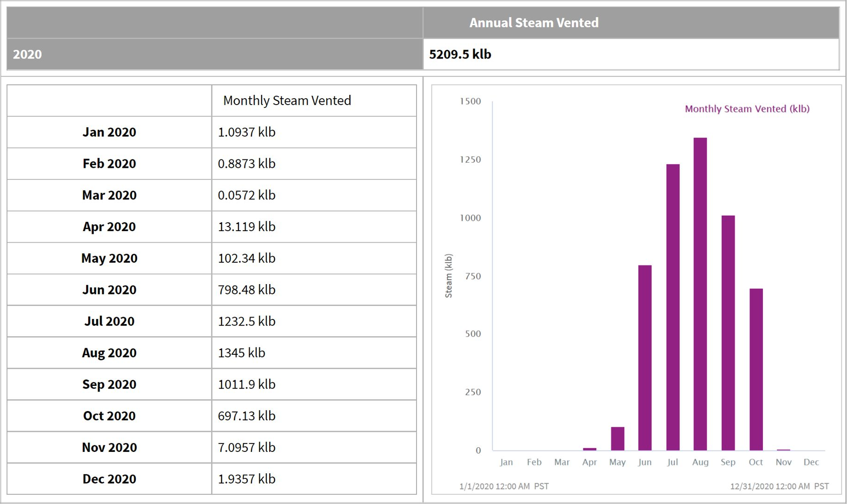Select the October bar in the chart
Screen dimensions: 847x504
[756, 370]
